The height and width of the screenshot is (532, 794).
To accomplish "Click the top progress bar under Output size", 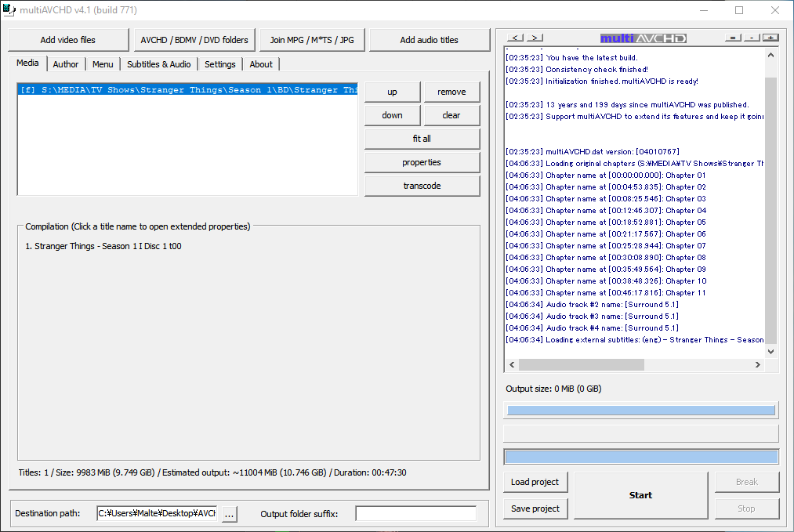I will (x=641, y=410).
